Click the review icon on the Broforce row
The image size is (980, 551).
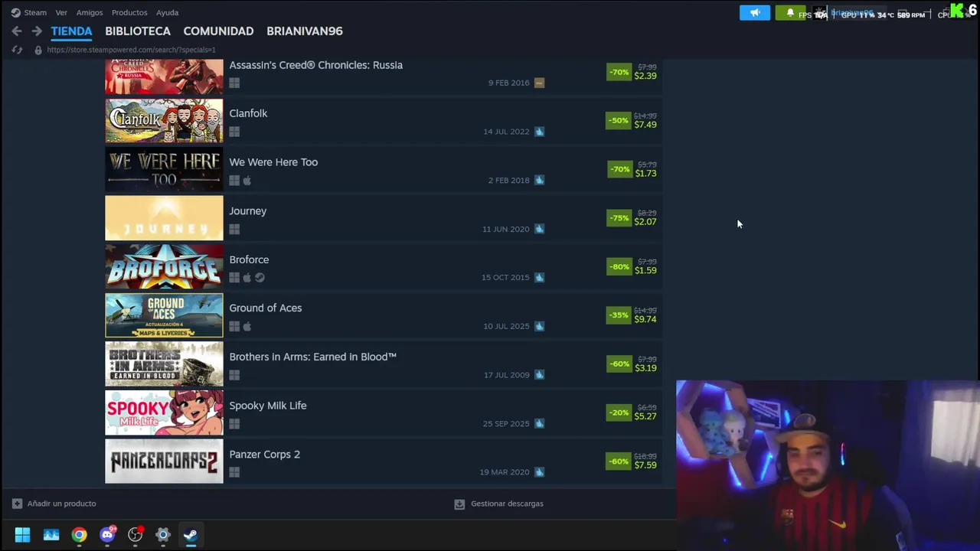(x=539, y=278)
